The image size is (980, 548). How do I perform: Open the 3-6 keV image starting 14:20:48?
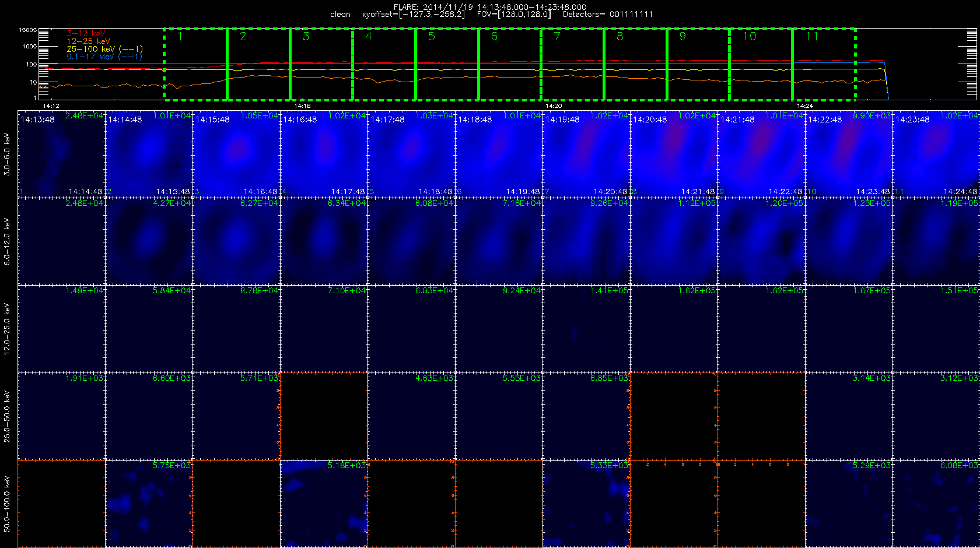point(674,153)
